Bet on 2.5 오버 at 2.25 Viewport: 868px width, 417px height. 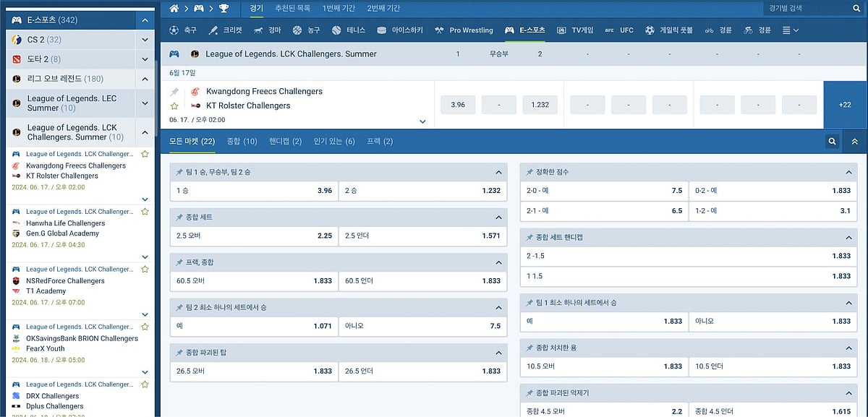(x=253, y=236)
